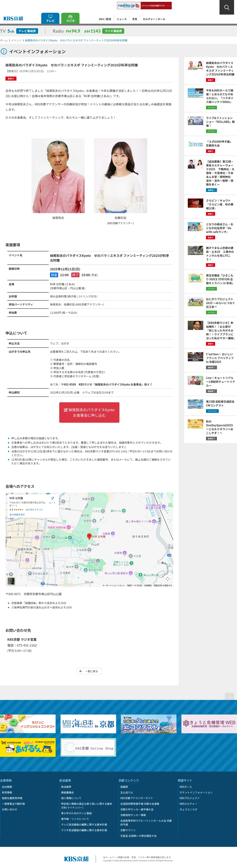Click the 佐藤彩加 portrait photo
The image size is (237, 868).
click(120, 176)
